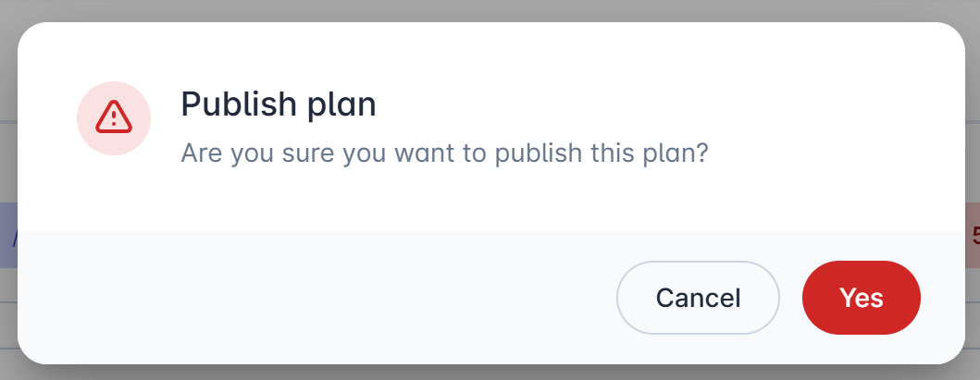Select the partially hidden red cell showing 5
Screen dimensions: 980x380
(973, 235)
